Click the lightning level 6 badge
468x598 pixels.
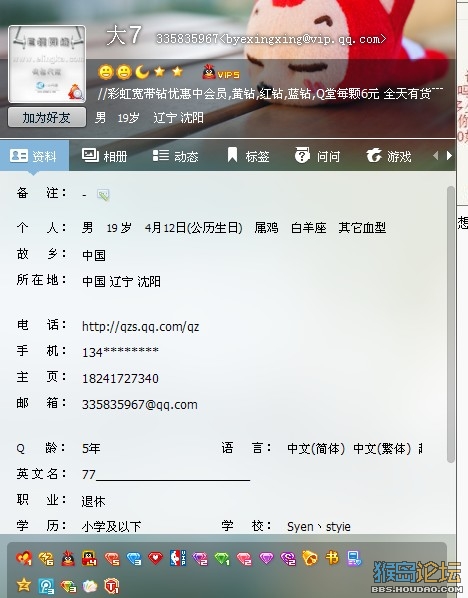pyautogui.click(x=46, y=559)
